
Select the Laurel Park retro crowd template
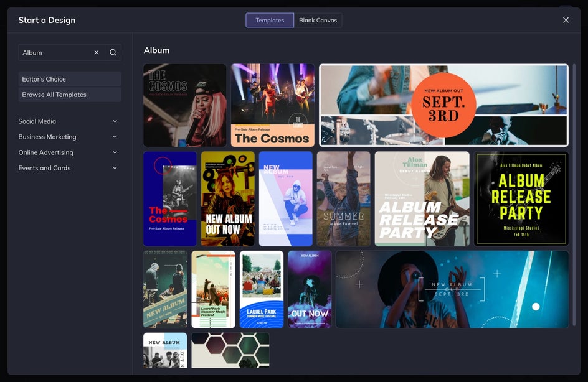(214, 289)
